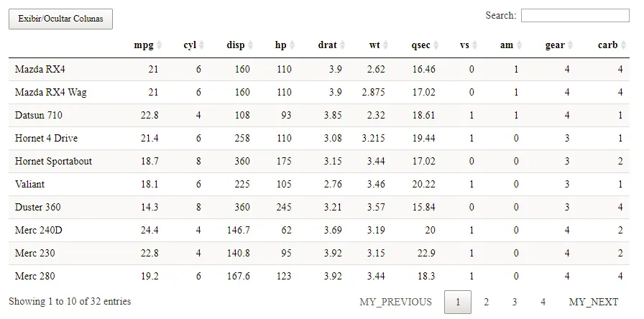The height and width of the screenshot is (319, 644).
Task: Select the Hornet Sportabout row
Action: 53,162
